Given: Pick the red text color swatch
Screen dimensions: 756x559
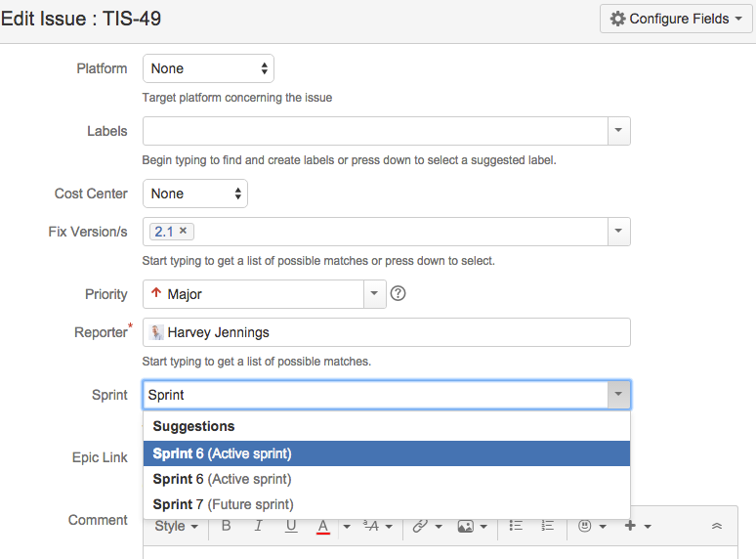Looking at the screenshot, I should point(322,526).
